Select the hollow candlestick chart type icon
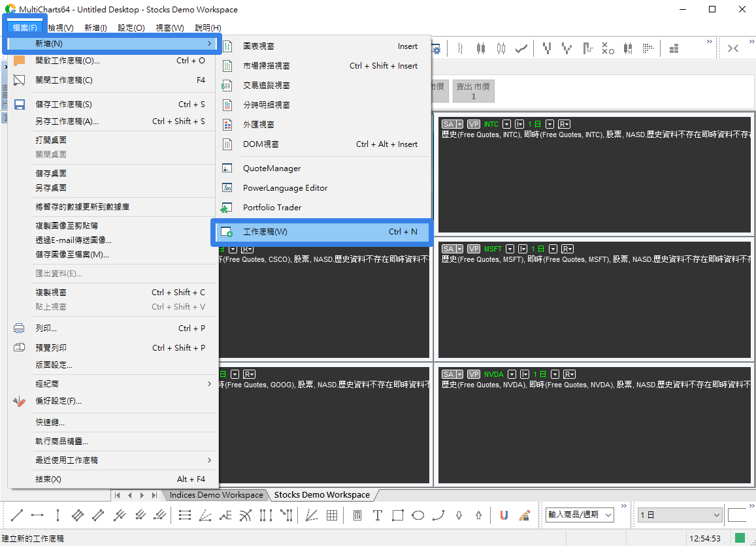This screenshot has height=546, width=756. coord(501,48)
